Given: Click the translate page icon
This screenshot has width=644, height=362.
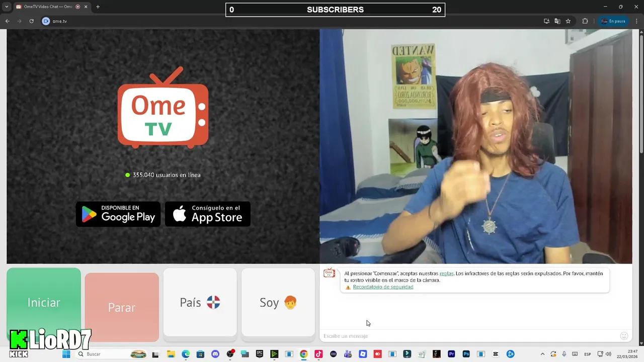Looking at the screenshot, I should (557, 21).
